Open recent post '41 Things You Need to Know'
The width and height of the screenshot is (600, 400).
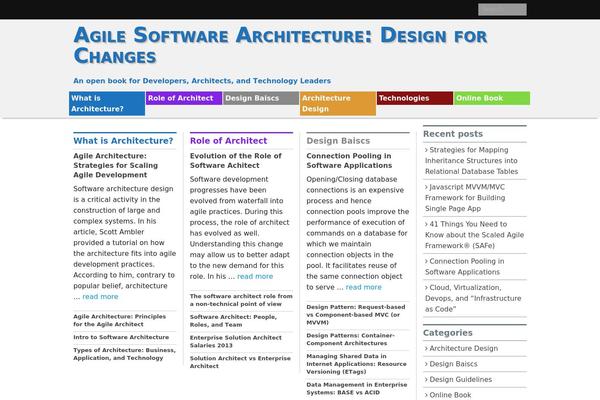tap(474, 235)
